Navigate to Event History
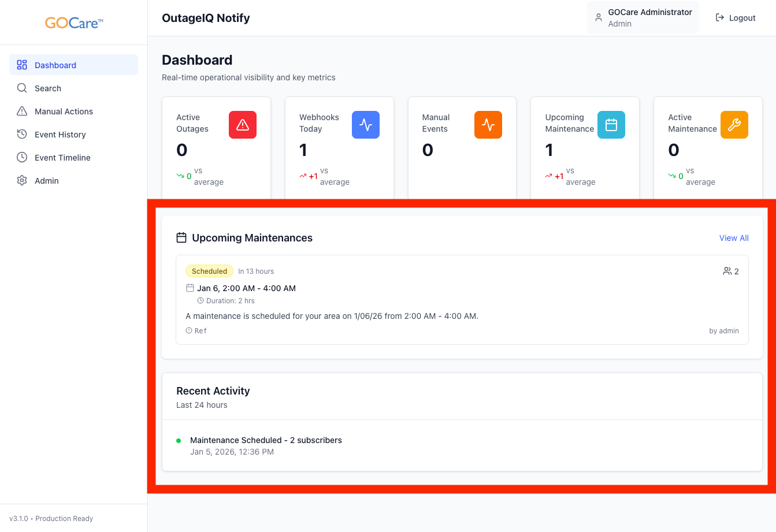Viewport: 776px width, 532px height. tap(60, 135)
